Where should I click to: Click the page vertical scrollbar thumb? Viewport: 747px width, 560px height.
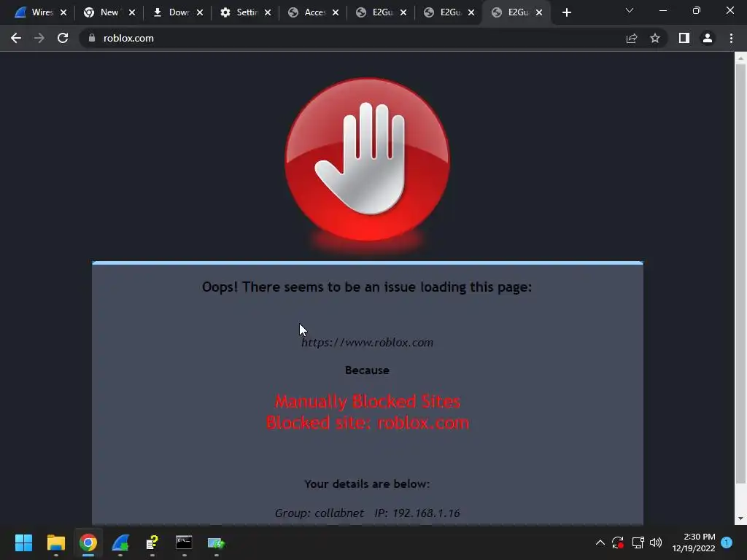click(x=740, y=274)
